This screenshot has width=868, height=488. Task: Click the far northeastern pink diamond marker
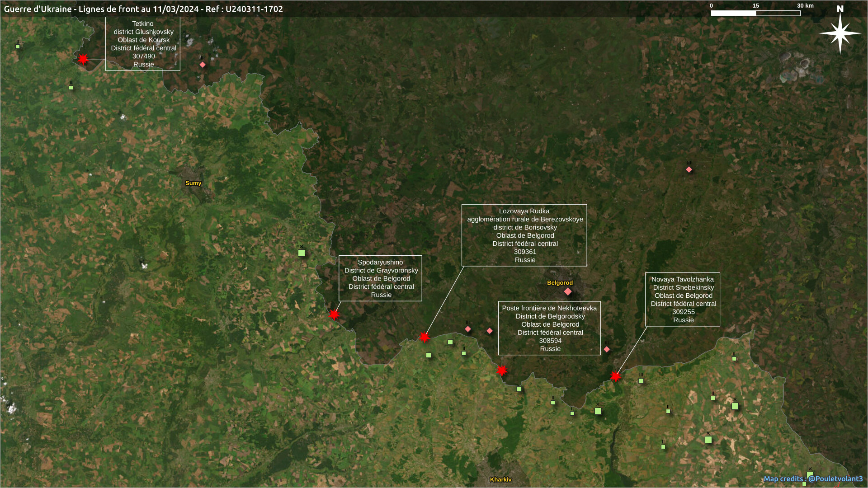pyautogui.click(x=689, y=170)
